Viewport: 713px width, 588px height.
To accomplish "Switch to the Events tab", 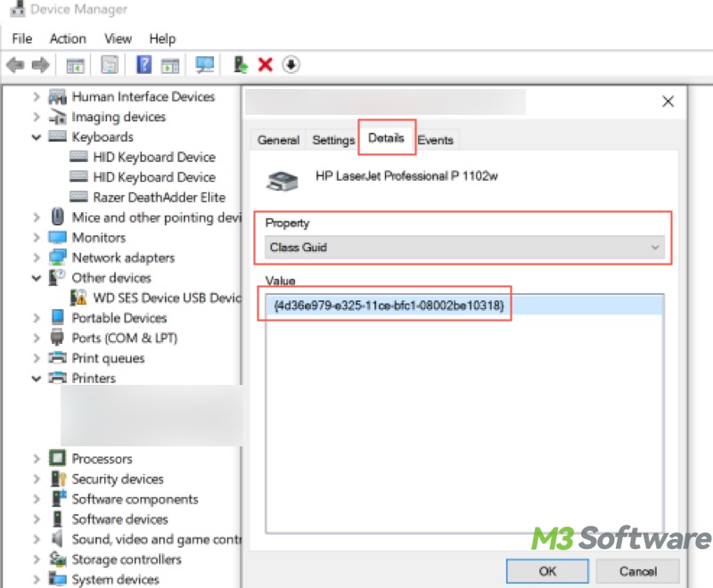I will (435, 140).
